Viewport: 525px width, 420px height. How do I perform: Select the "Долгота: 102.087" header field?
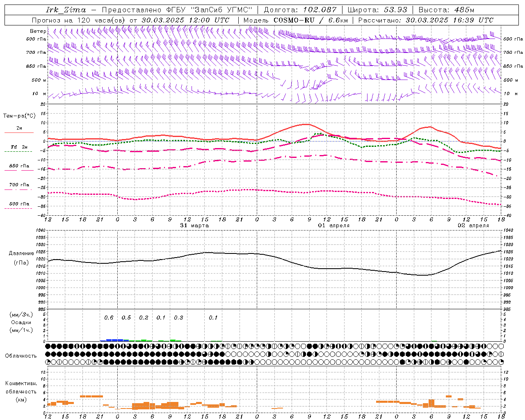click(x=300, y=10)
